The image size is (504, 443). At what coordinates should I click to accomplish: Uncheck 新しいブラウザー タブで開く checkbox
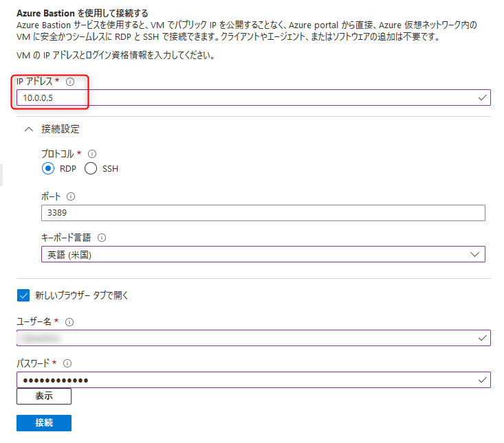(x=23, y=295)
